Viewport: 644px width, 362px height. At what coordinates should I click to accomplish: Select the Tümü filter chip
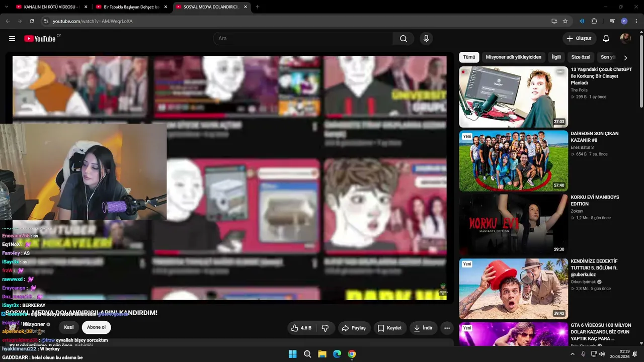coord(469,57)
